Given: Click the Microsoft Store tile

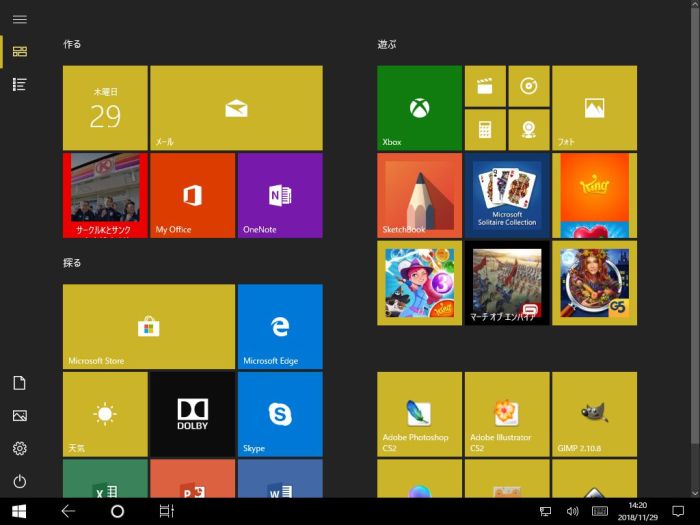Looking at the screenshot, I should 149,327.
